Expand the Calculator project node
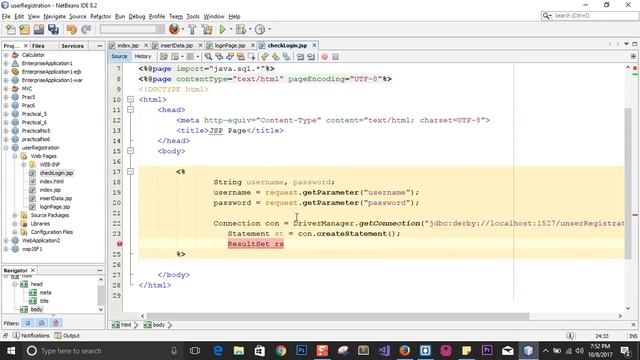Image resolution: width=640 pixels, height=360 pixels. click(6, 55)
